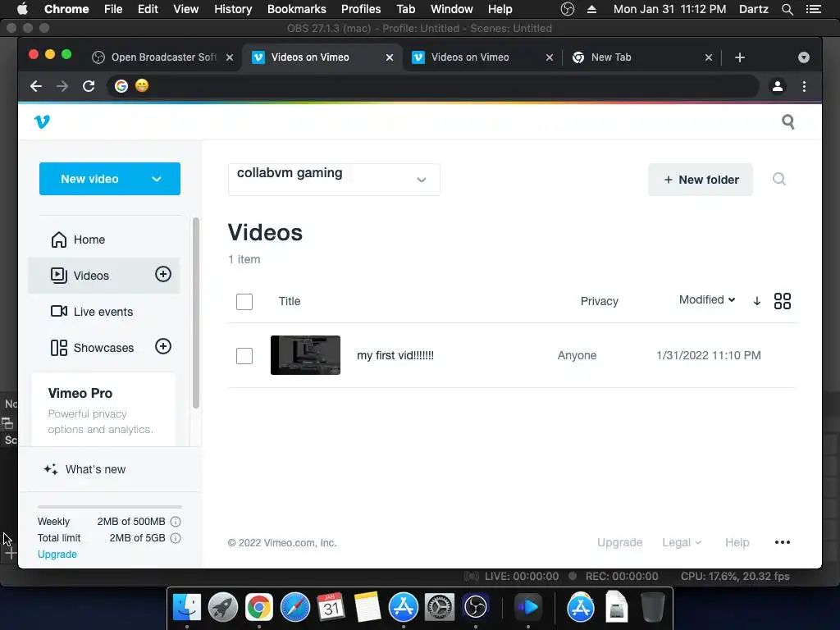
Task: Click the New folder button
Action: click(701, 180)
